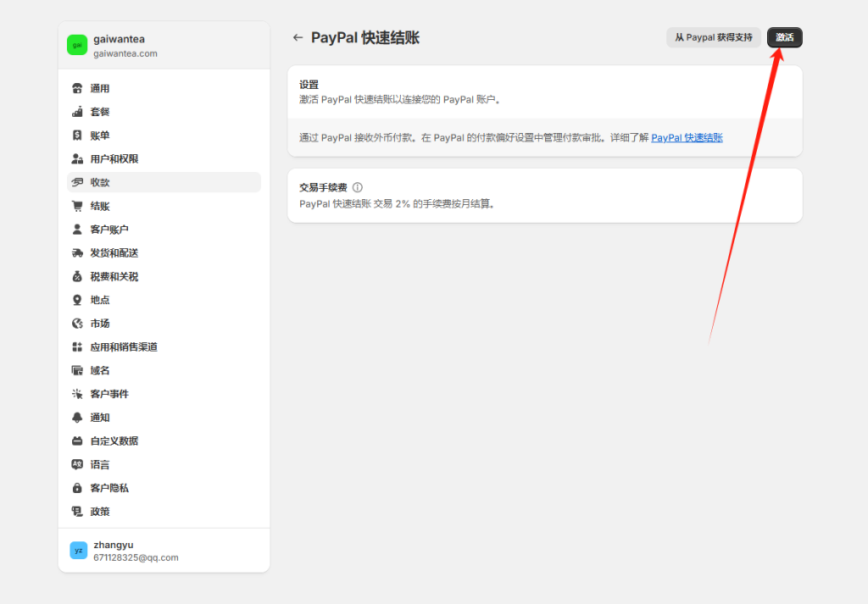Open the gaiwantea store profile avatar

coord(78,42)
